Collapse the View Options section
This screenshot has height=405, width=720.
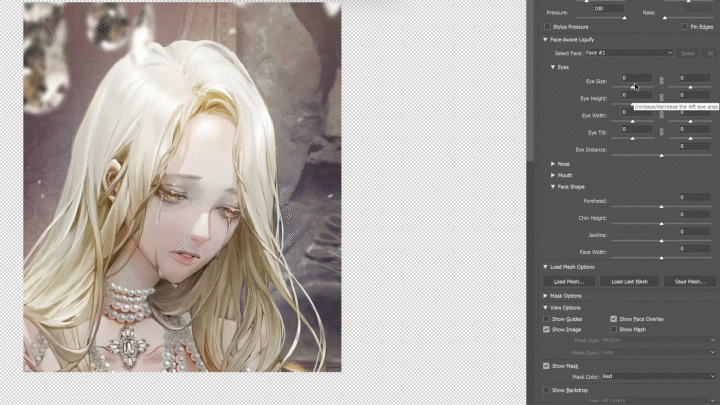point(546,308)
